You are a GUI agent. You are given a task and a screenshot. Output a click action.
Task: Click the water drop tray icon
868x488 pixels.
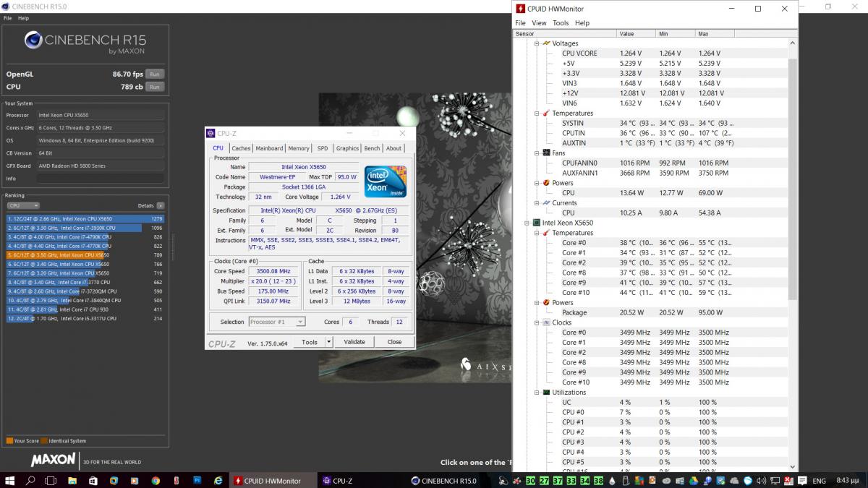pos(612,481)
